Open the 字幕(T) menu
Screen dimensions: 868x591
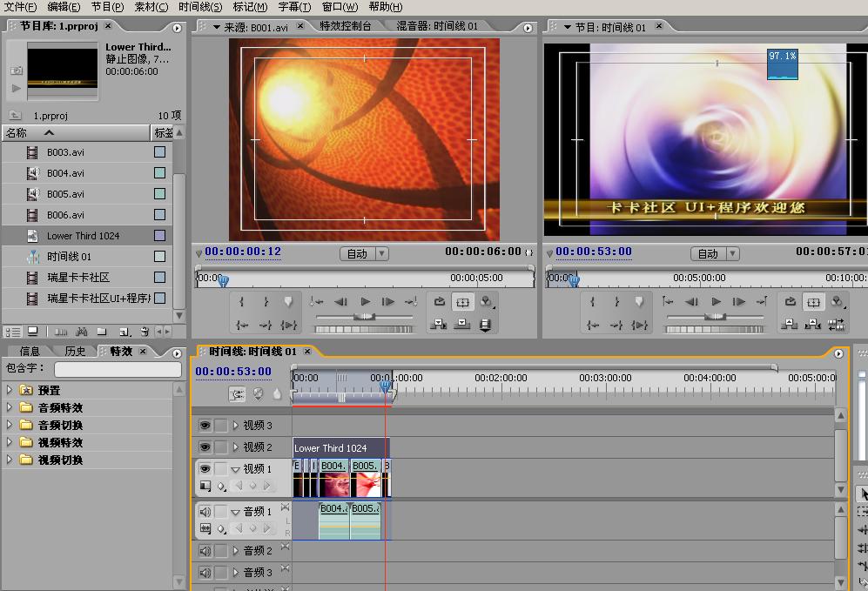[294, 7]
